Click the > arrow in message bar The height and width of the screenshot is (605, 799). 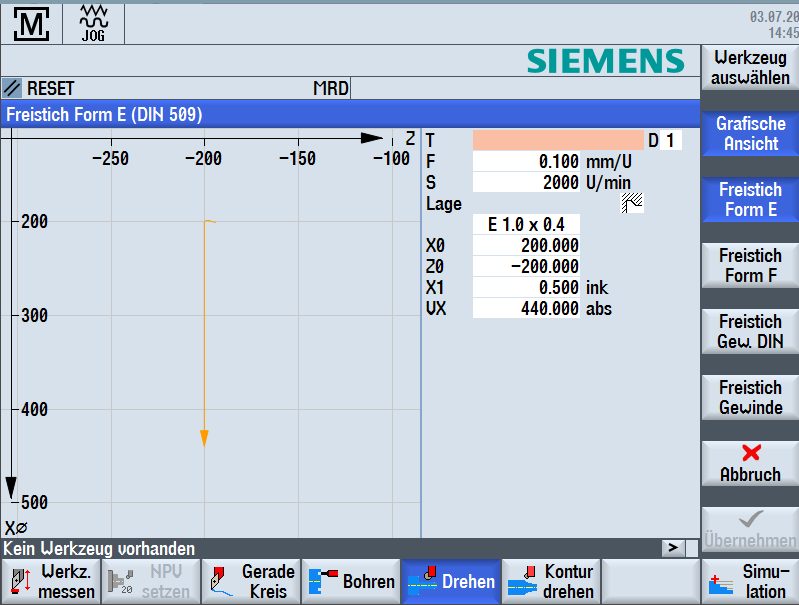point(673,548)
